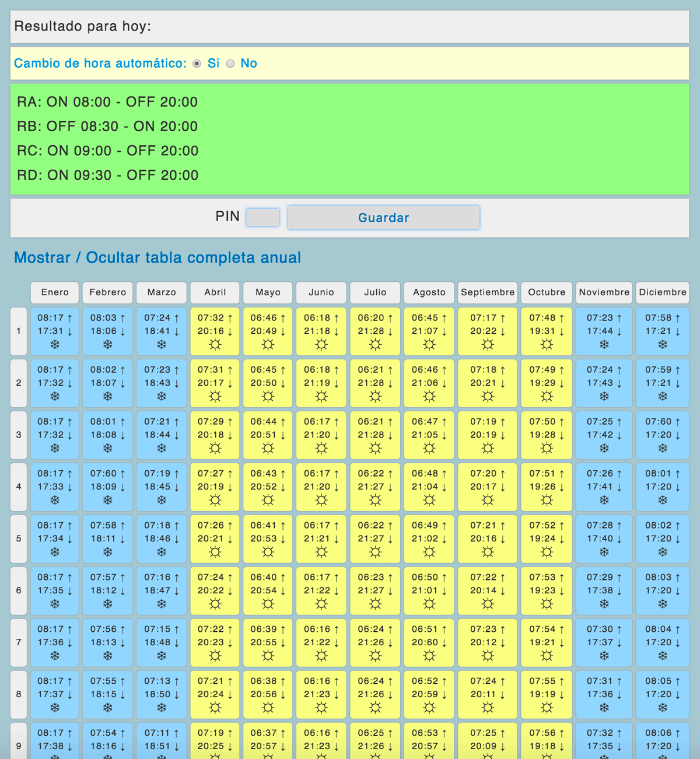700x759 pixels.
Task: Click the sunrise time 08:05 in Diciembre day 8
Action: pos(658,681)
